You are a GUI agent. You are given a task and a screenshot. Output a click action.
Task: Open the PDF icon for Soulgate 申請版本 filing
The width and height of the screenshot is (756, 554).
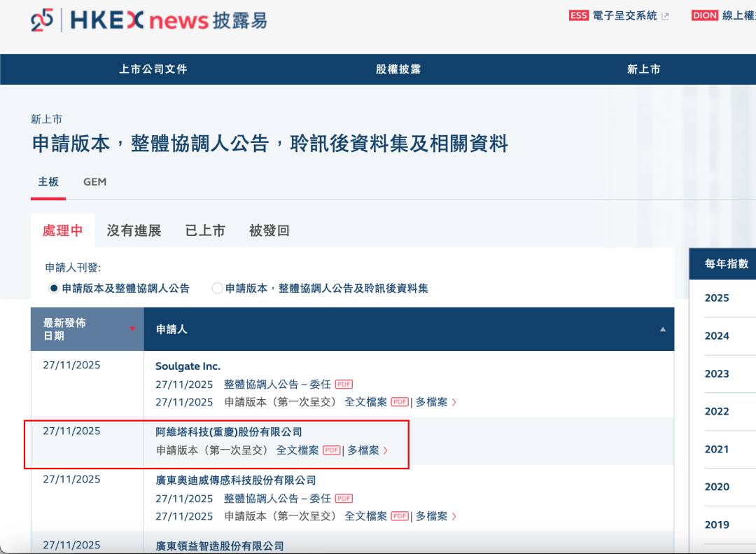point(401,402)
